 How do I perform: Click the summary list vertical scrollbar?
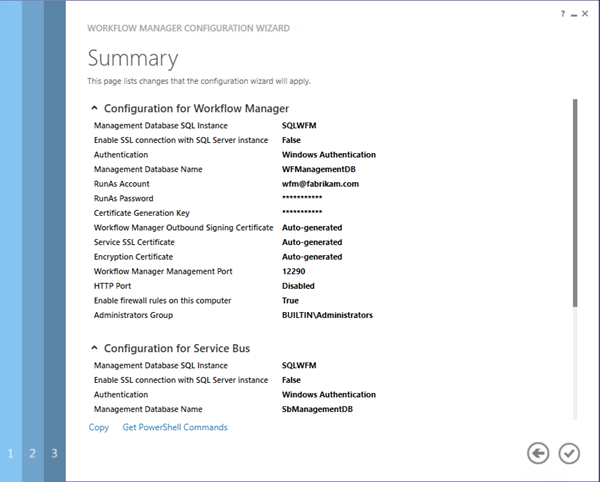[x=575, y=200]
